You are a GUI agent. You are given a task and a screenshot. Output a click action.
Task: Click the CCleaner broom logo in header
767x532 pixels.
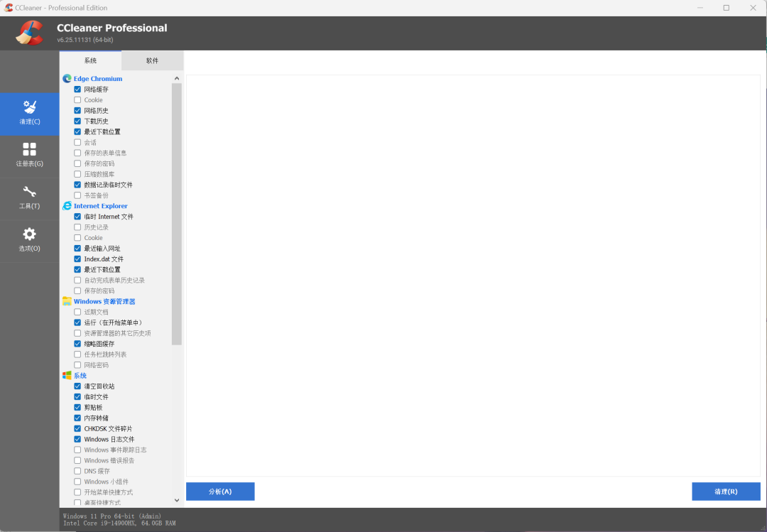click(29, 33)
